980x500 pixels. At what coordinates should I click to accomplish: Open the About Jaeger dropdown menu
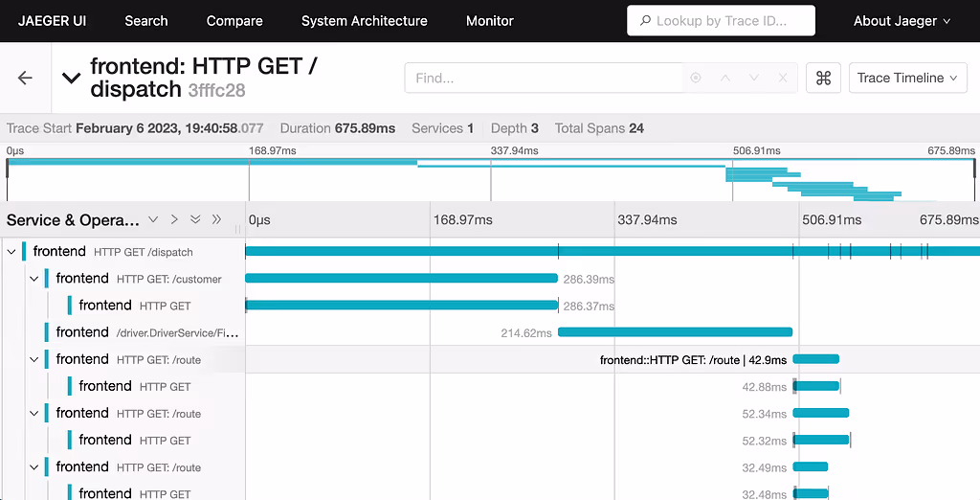click(x=902, y=21)
